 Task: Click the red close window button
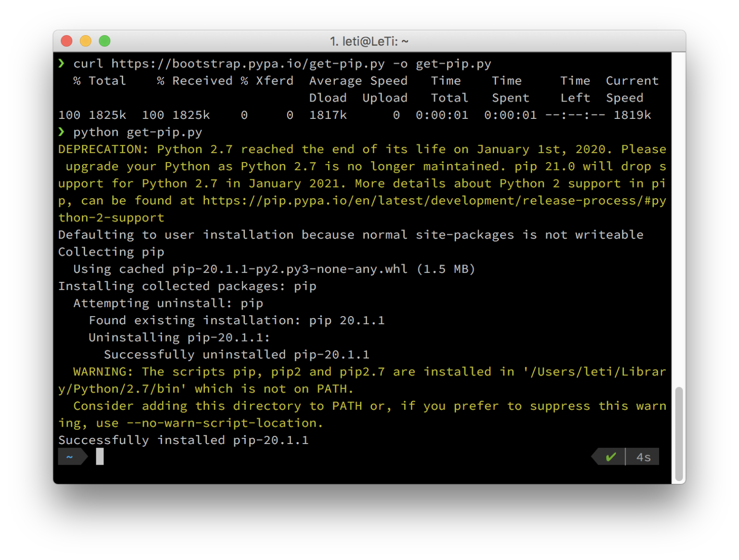tap(66, 41)
